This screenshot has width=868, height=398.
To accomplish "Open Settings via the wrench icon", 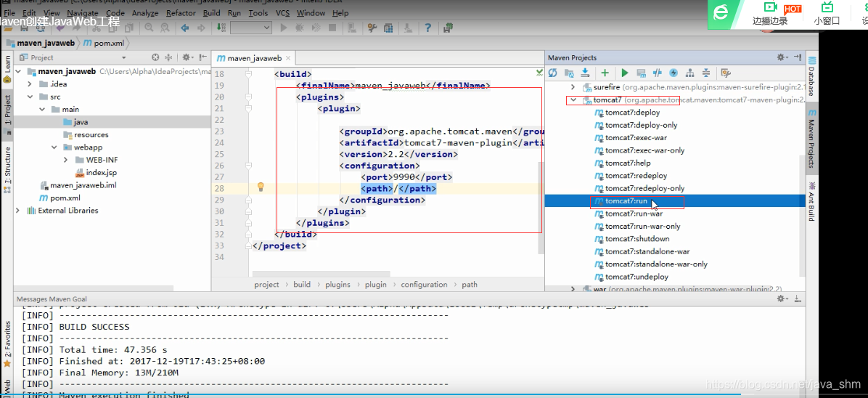I will click(372, 27).
